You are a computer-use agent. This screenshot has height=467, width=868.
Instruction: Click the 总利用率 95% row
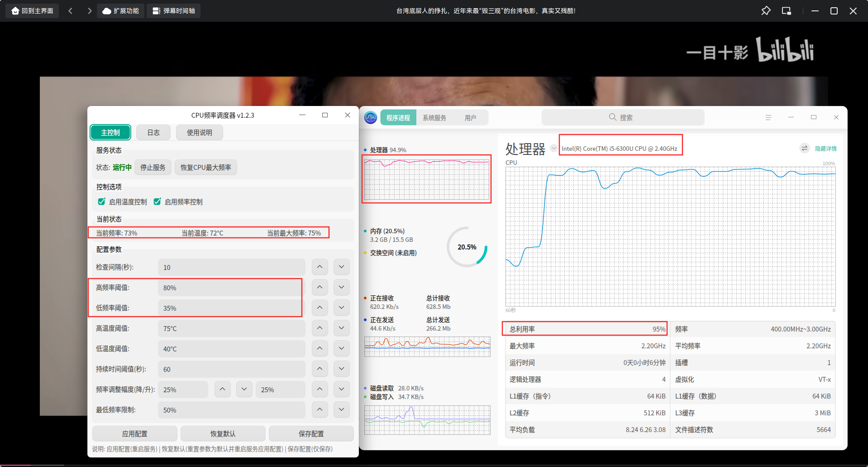pyautogui.click(x=587, y=329)
